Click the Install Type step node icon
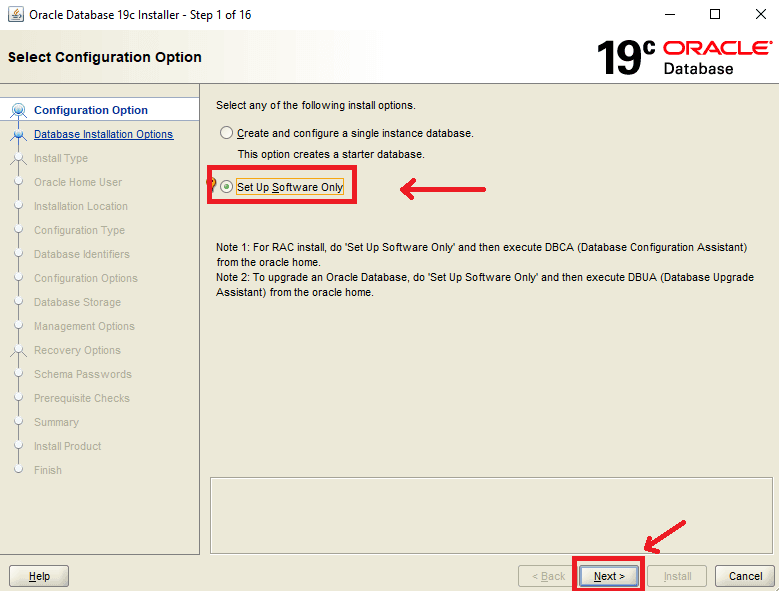Image resolution: width=779 pixels, height=591 pixels. click(18, 158)
